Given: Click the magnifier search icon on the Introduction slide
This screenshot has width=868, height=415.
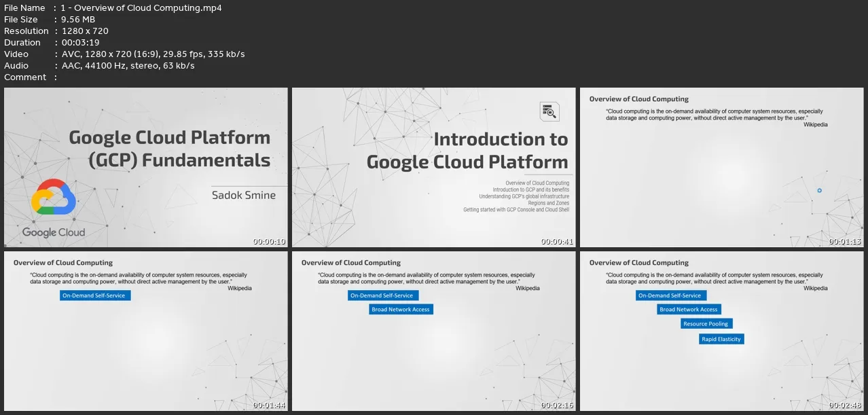Looking at the screenshot, I should pyautogui.click(x=549, y=111).
